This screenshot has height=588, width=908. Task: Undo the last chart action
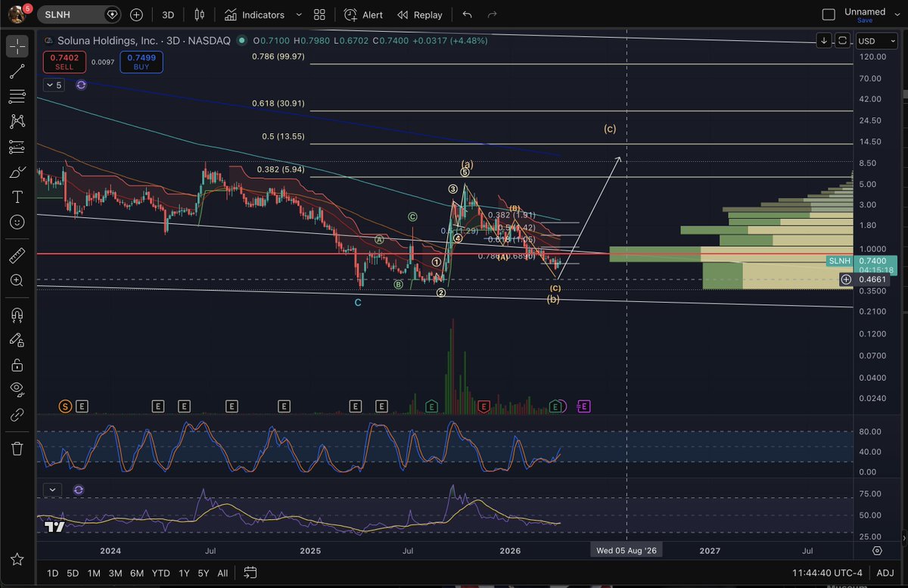pos(467,14)
